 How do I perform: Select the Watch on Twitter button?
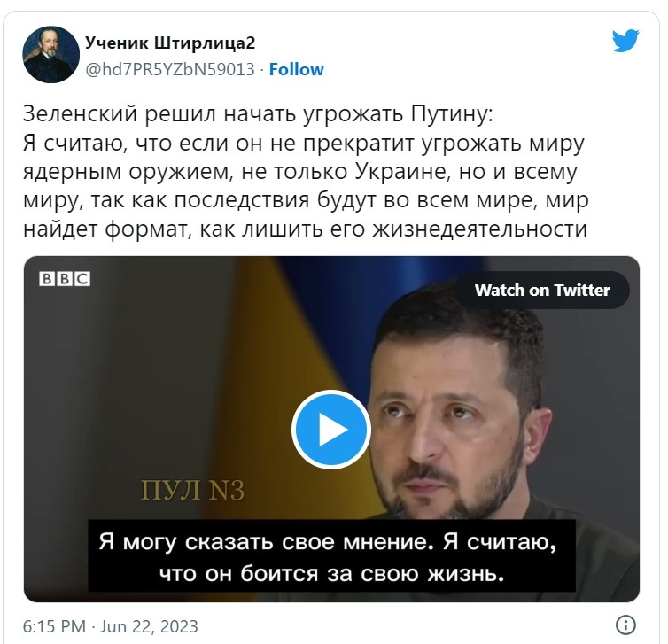[x=542, y=290]
